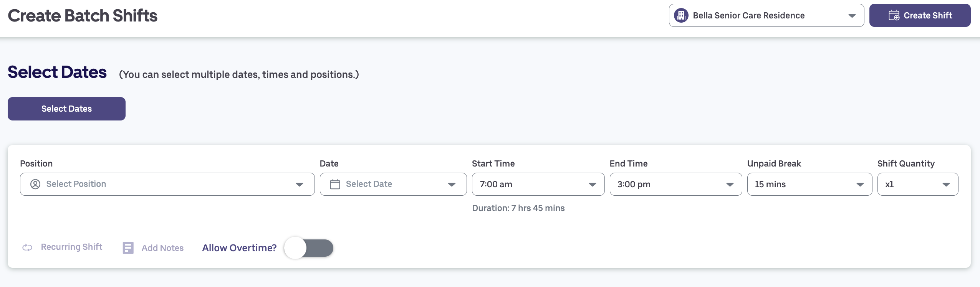Toggle the Allow Overtime switch

pos(309,248)
